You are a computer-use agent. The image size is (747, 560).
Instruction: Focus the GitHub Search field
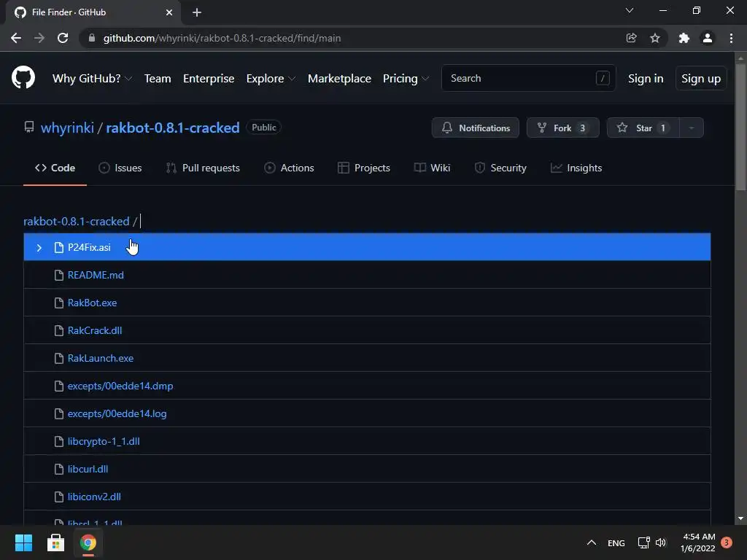pyautogui.click(x=528, y=78)
